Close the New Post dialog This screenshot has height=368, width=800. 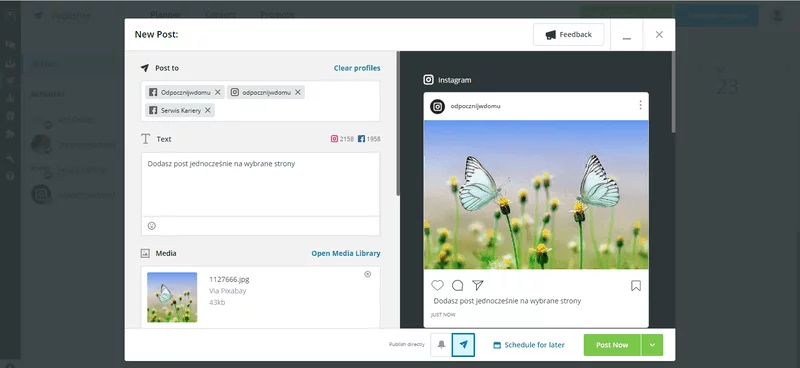pyautogui.click(x=659, y=35)
